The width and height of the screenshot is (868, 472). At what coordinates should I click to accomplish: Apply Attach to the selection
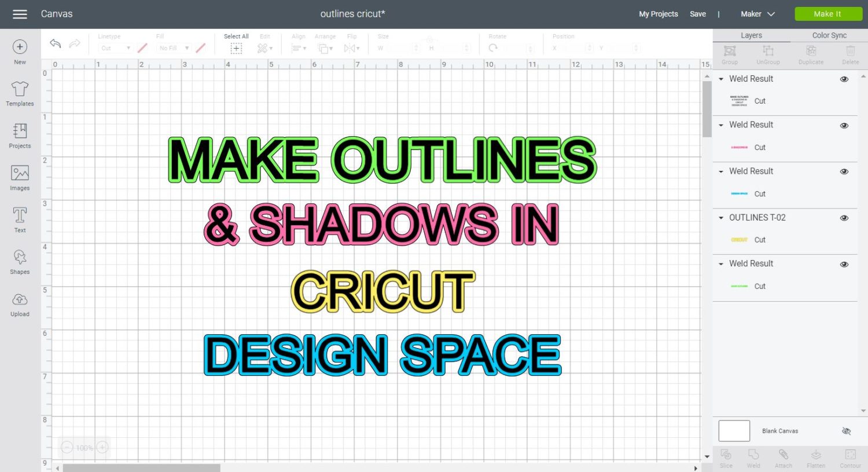tap(784, 458)
